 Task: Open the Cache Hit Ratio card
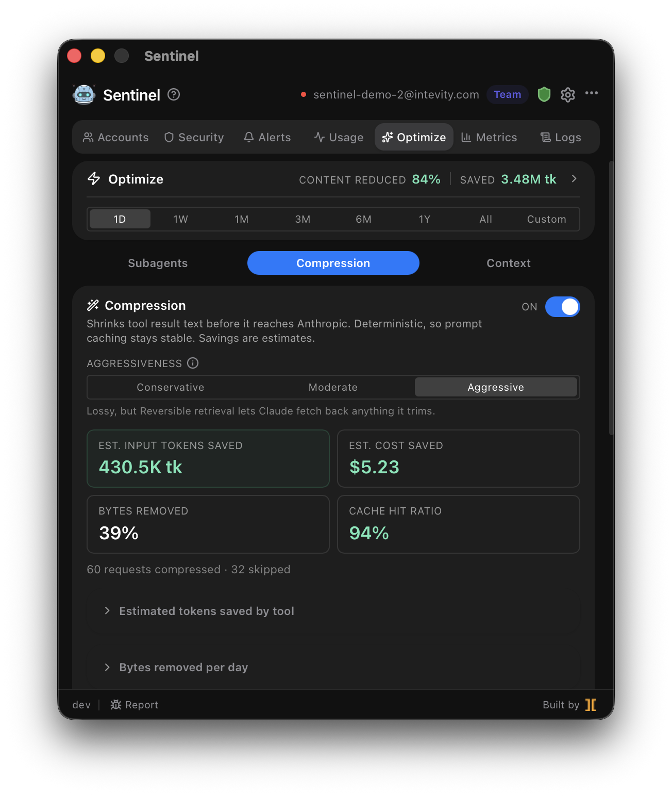pos(459,524)
